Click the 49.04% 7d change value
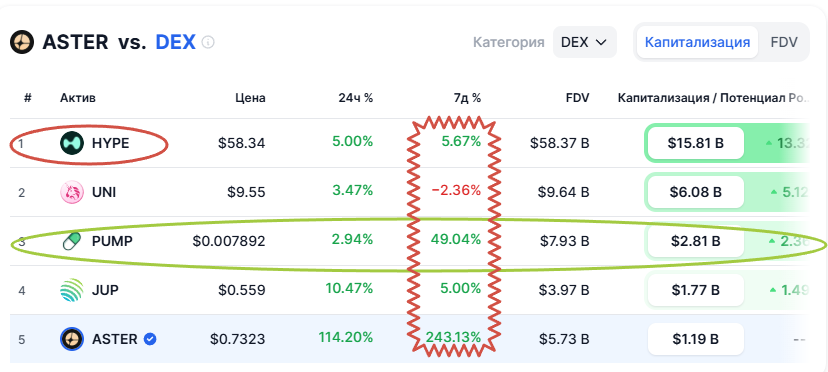Screen dimensions: 828x372 (456, 239)
